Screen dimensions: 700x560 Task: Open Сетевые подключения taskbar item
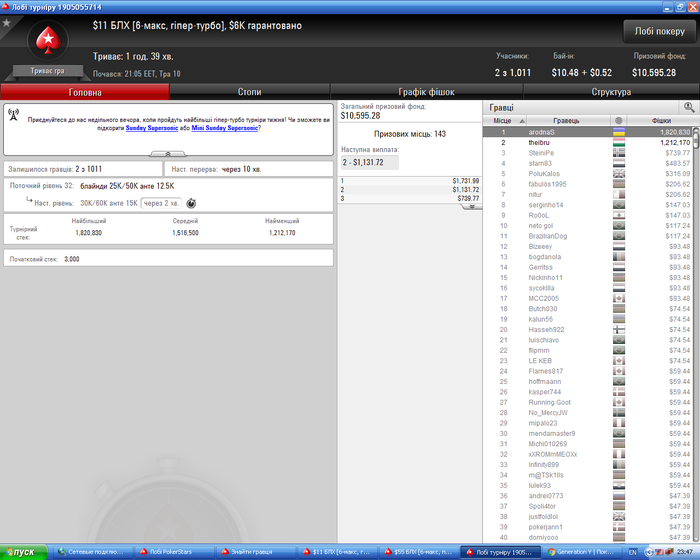(94, 552)
